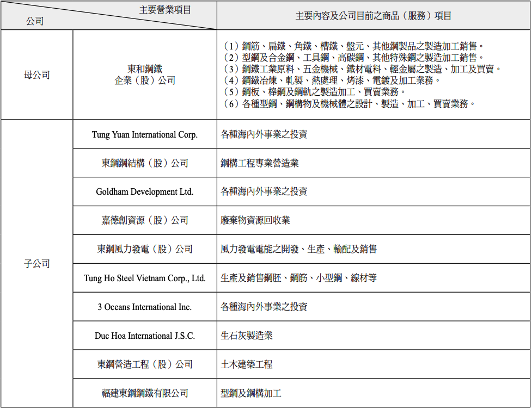
Task: Select the 東鋼風力發電（股）公司 cell
Action: pyautogui.click(x=145, y=249)
